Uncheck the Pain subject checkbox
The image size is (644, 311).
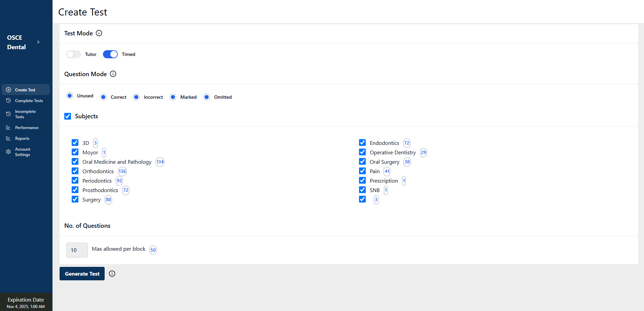click(362, 171)
